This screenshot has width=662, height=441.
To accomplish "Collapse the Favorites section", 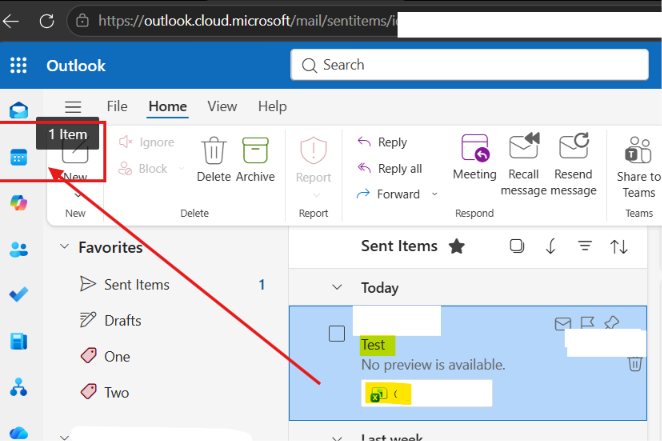I will (65, 246).
